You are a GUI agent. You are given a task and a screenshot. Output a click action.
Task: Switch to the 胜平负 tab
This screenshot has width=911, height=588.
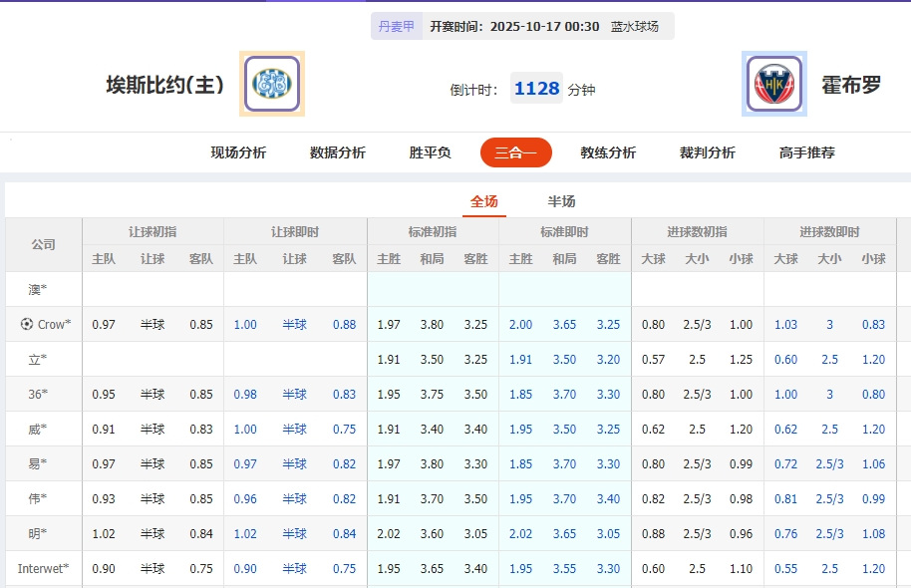[431, 153]
